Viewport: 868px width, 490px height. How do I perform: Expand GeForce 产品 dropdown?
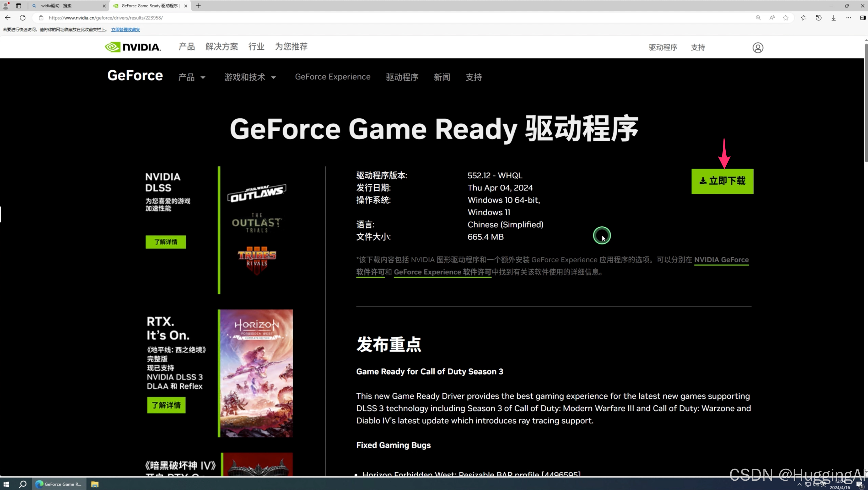pyautogui.click(x=192, y=77)
